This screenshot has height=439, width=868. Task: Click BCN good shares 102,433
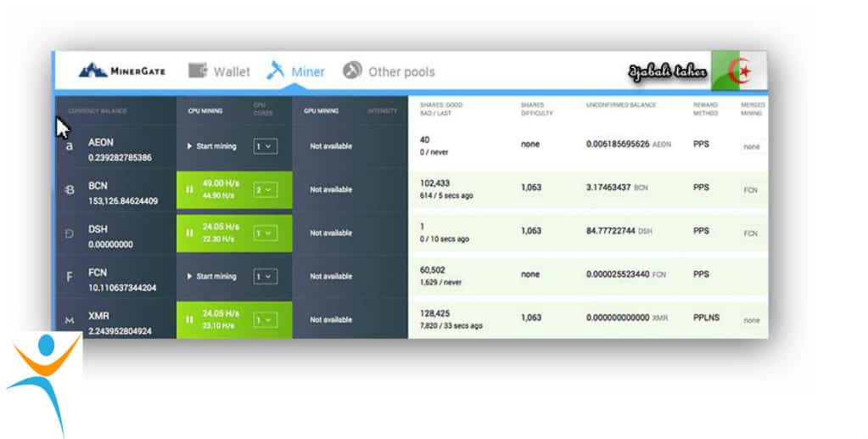click(x=434, y=183)
